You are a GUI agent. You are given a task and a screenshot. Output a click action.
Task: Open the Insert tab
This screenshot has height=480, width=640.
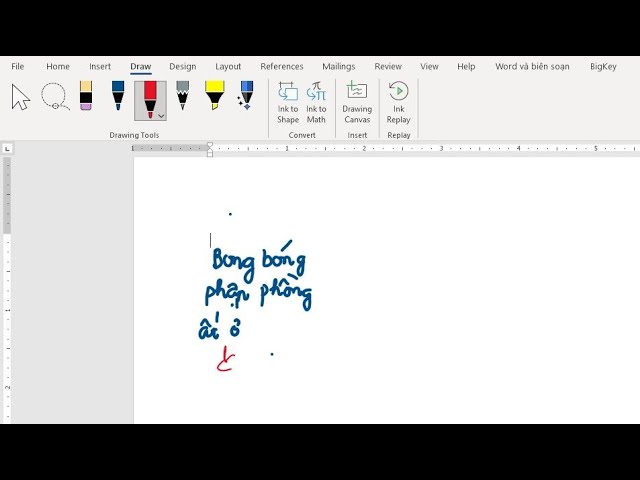coord(100,67)
